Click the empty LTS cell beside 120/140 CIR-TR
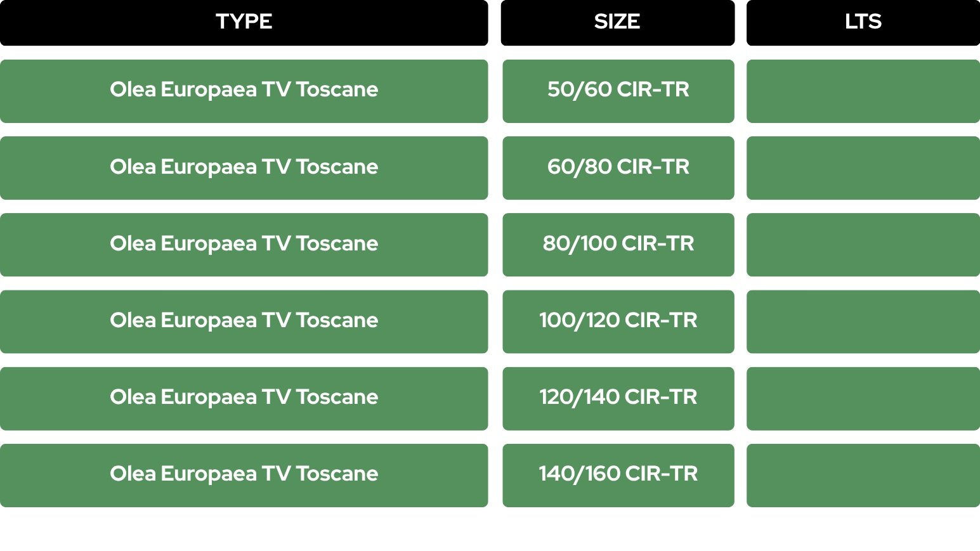This screenshot has height=551, width=980. point(863,399)
